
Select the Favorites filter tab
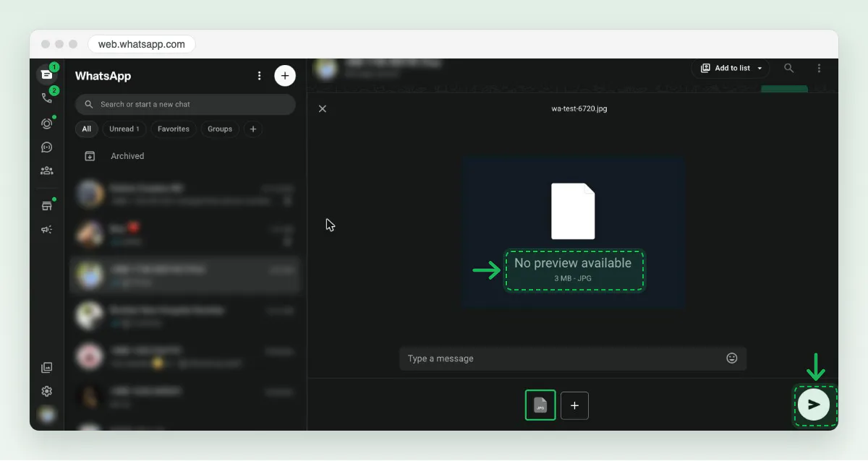point(174,129)
